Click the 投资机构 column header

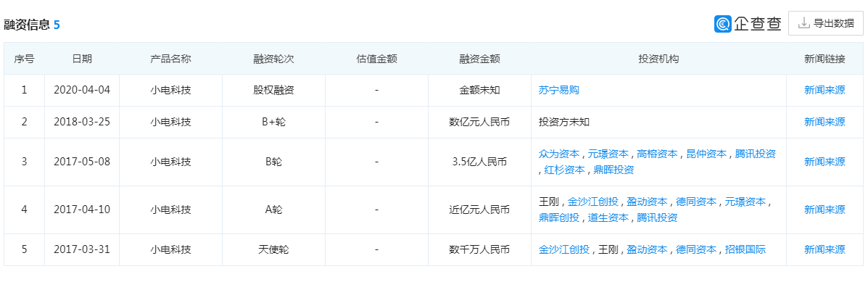(658, 59)
